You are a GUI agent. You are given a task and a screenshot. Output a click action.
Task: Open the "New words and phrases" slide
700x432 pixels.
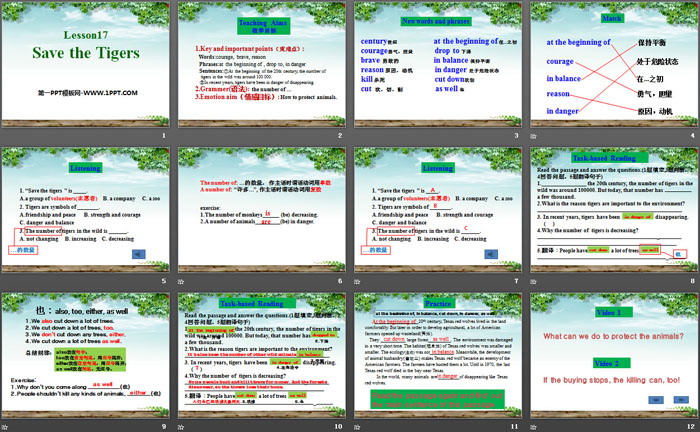coord(436,65)
